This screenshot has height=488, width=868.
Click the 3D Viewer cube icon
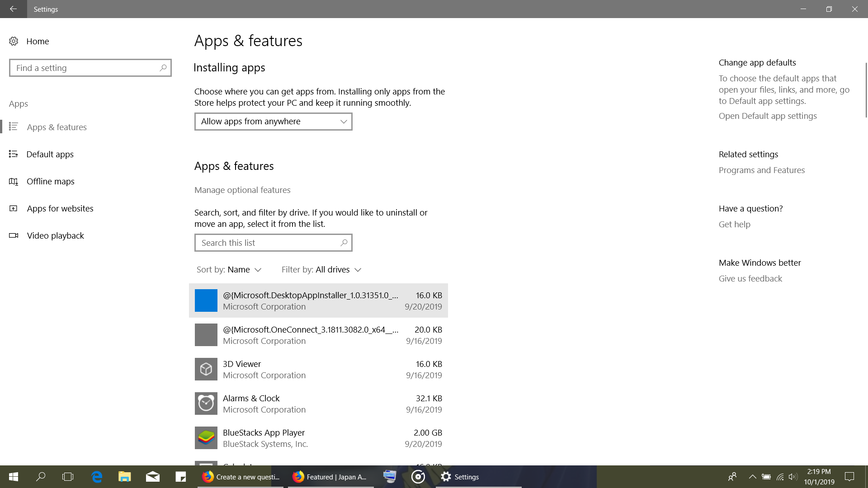(x=206, y=369)
